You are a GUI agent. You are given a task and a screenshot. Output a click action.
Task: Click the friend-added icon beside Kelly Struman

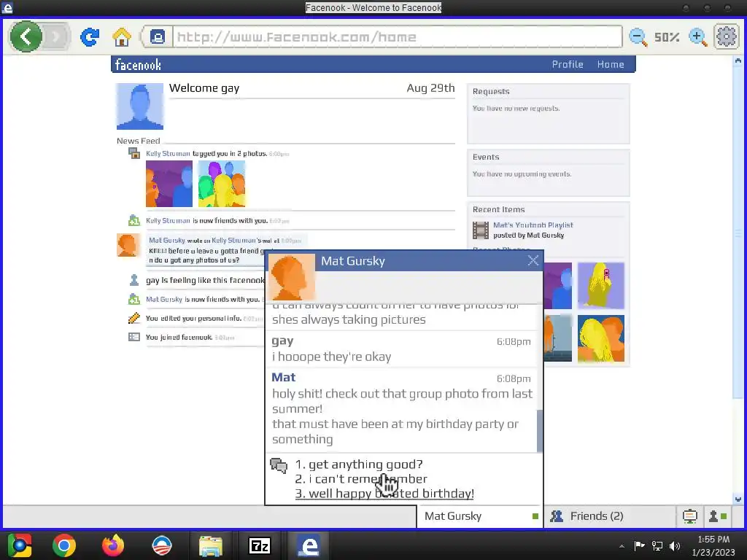coord(134,220)
